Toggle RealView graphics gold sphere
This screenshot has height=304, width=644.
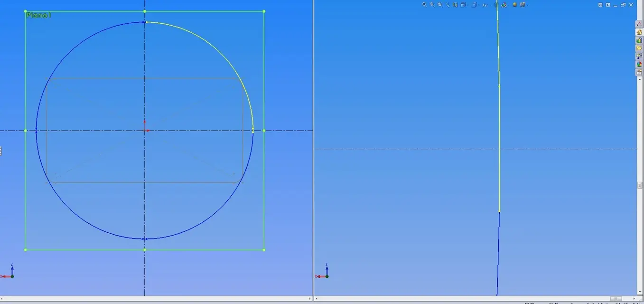tap(515, 5)
